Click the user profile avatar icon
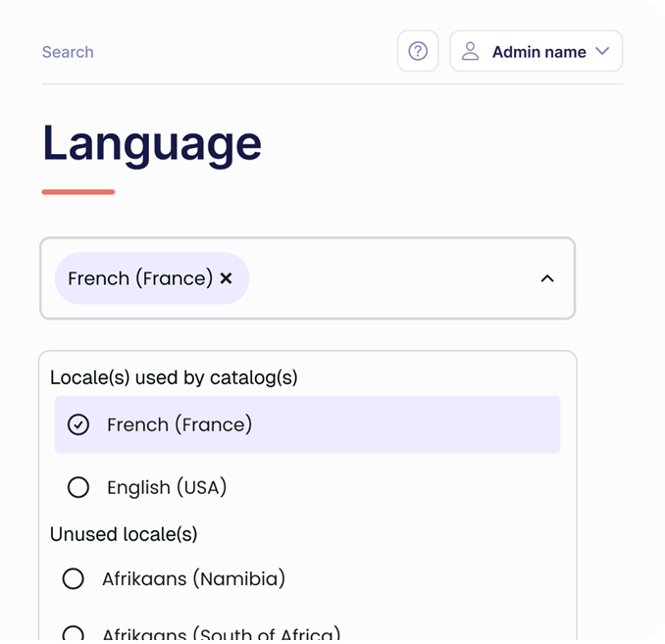Screen dimensions: 665x644 coord(471,52)
